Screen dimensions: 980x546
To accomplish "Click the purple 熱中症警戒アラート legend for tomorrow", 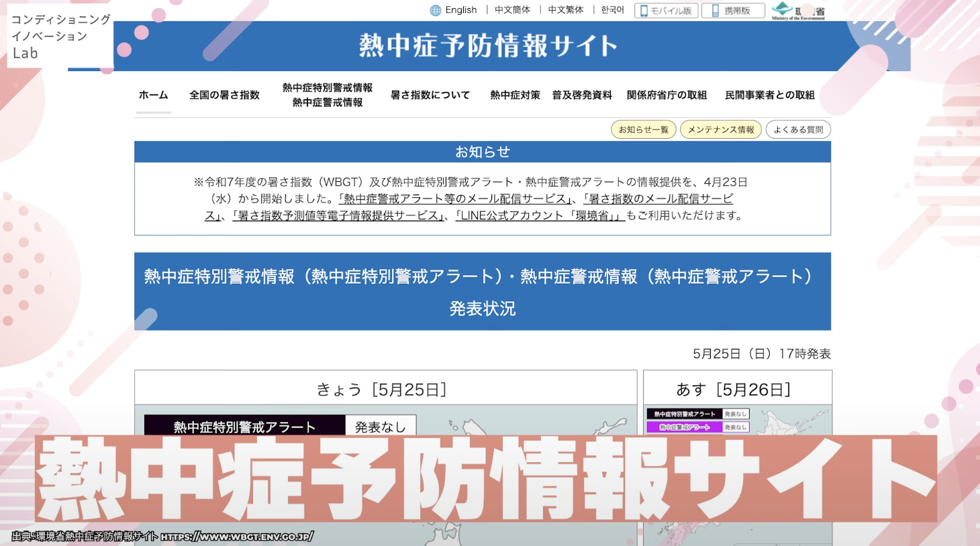I will [684, 427].
